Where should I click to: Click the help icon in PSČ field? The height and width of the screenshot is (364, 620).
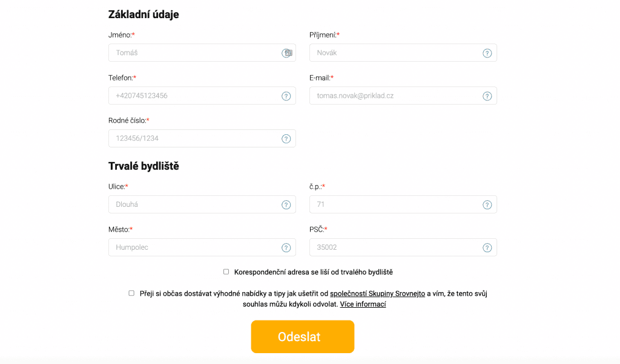coord(487,248)
